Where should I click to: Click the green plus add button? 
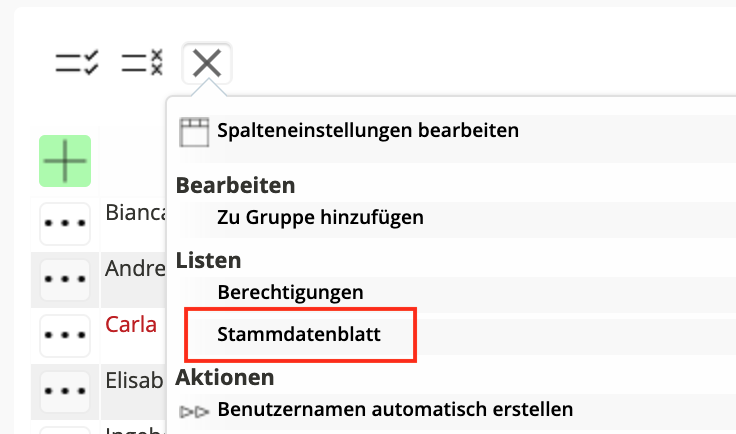click(65, 161)
